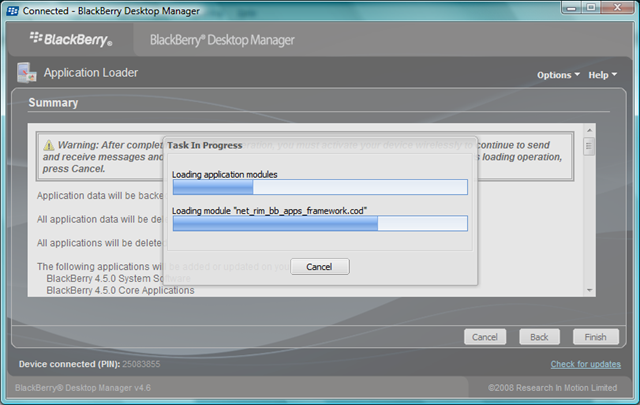Image resolution: width=640 pixels, height=405 pixels.
Task: Click the Cancel button beside Back
Action: coord(485,337)
